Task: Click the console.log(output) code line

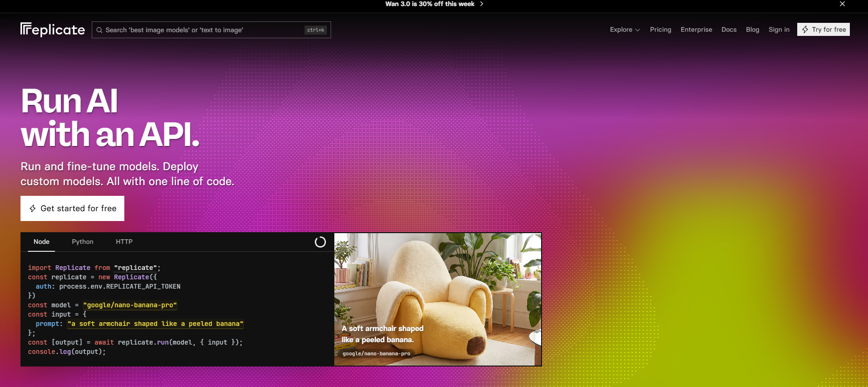Action: point(67,352)
